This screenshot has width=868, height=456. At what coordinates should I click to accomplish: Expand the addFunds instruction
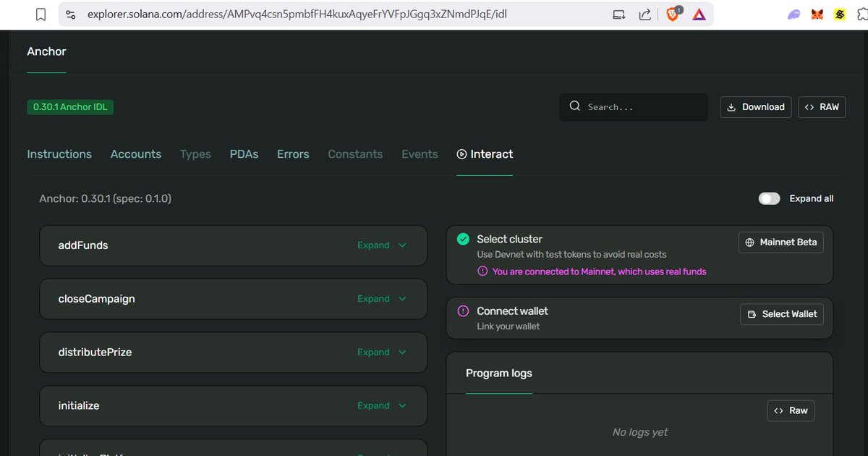coord(382,245)
